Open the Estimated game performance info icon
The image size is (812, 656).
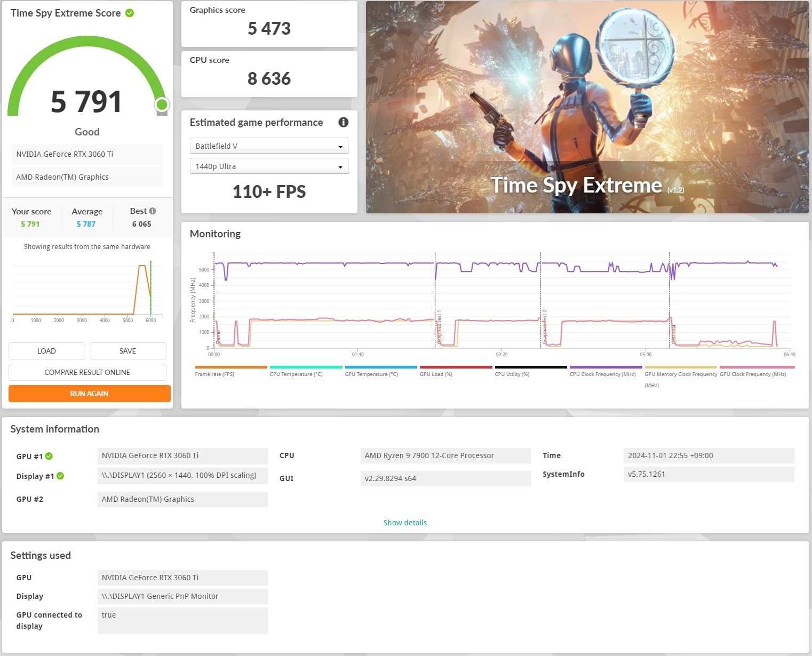pyautogui.click(x=344, y=122)
